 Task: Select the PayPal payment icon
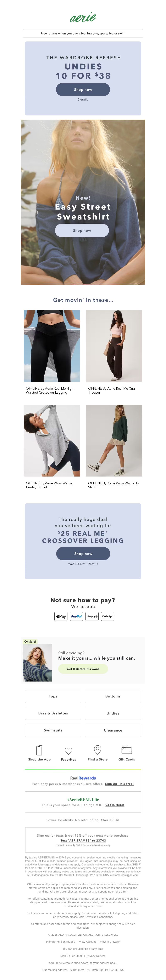(x=77, y=616)
